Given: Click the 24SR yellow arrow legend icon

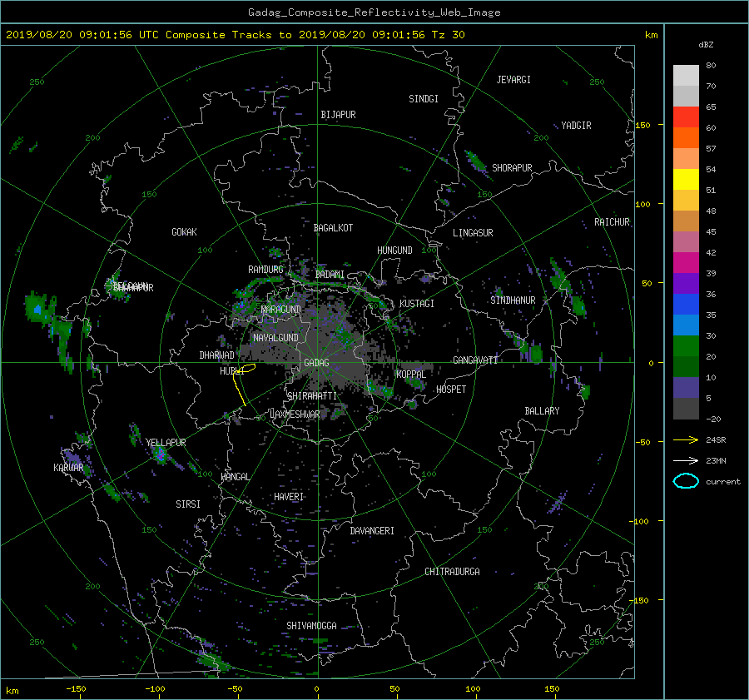Looking at the screenshot, I should (686, 439).
